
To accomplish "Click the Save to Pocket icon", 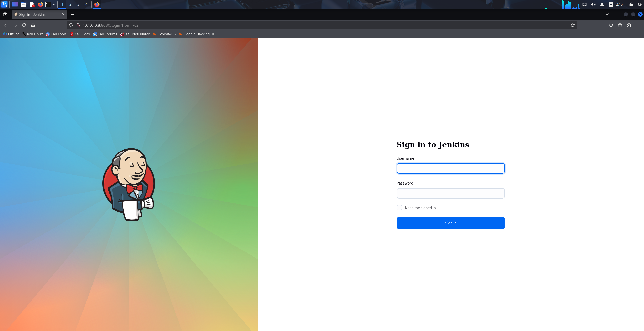I will (x=611, y=25).
